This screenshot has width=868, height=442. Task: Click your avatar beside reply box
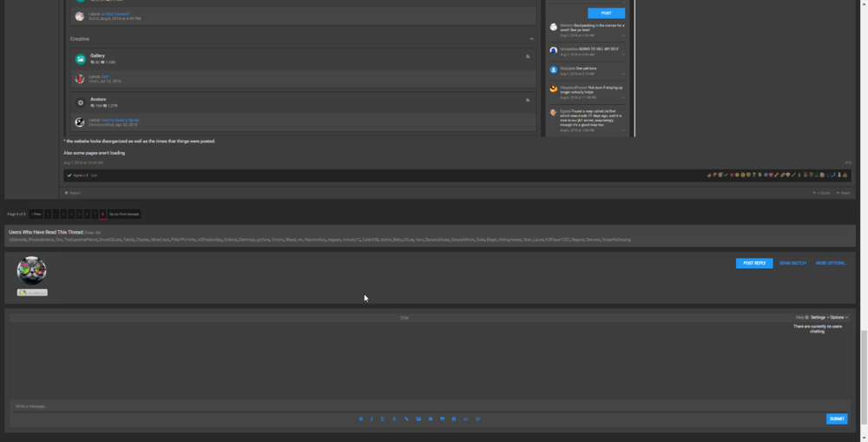[x=31, y=270]
